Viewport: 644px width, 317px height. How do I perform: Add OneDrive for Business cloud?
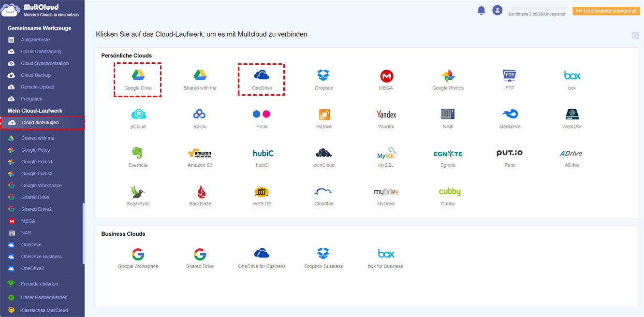tap(262, 259)
